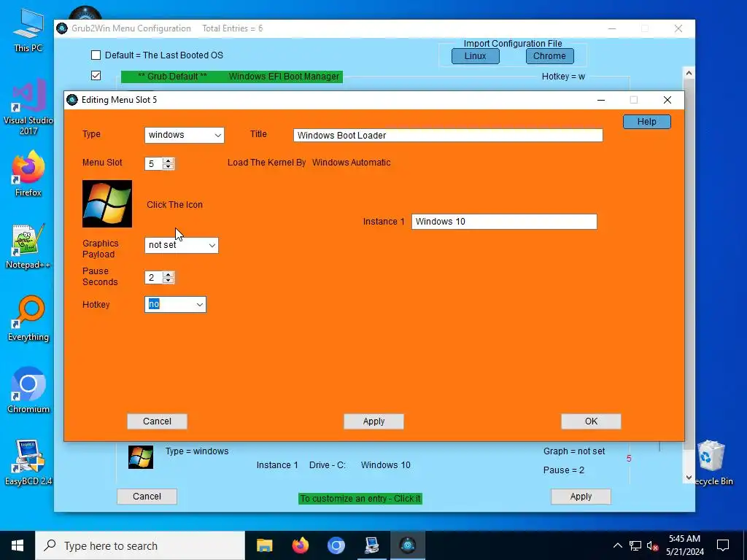The image size is (747, 560).
Task: Click the Windows icon in the menu entry row below
Action: (x=141, y=457)
